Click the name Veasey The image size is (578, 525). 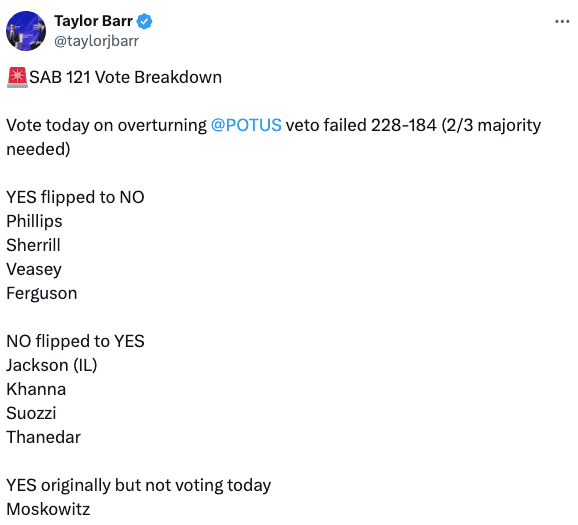(34, 270)
